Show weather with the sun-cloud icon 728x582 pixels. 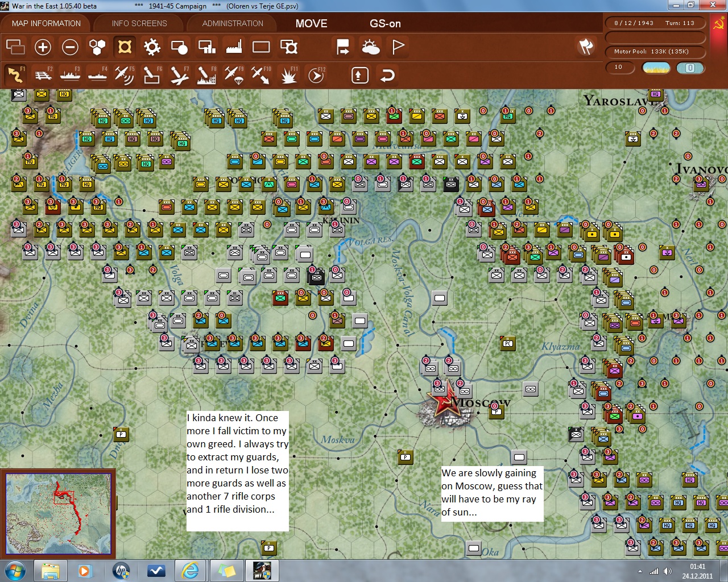[370, 47]
